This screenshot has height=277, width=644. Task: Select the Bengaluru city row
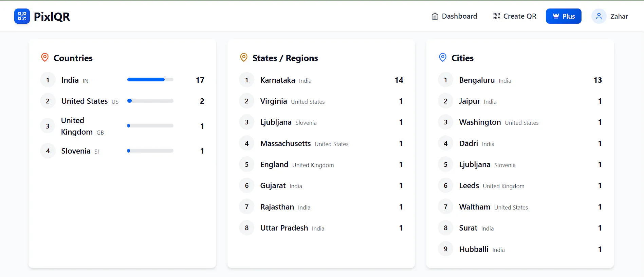tap(520, 80)
